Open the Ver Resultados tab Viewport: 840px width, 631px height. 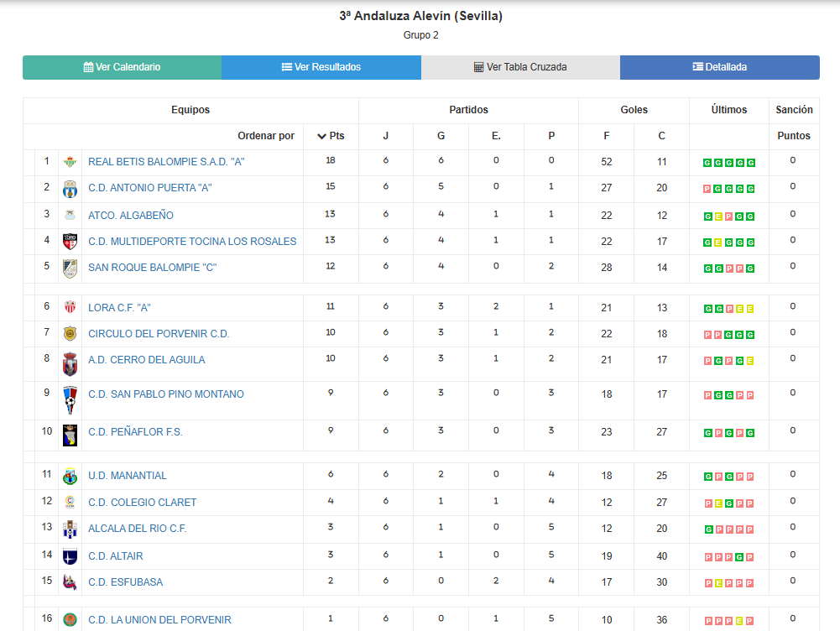(x=321, y=67)
